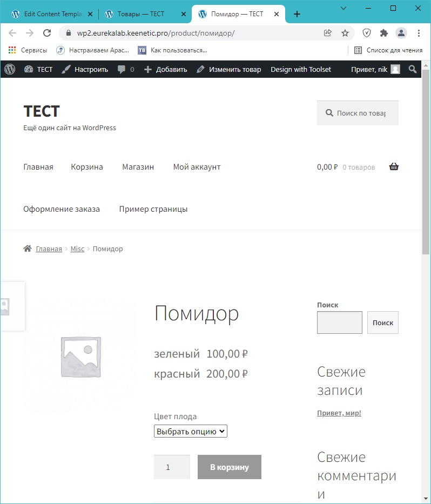Click the share page icon in address bar
Image resolution: width=431 pixels, height=504 pixels.
(327, 33)
